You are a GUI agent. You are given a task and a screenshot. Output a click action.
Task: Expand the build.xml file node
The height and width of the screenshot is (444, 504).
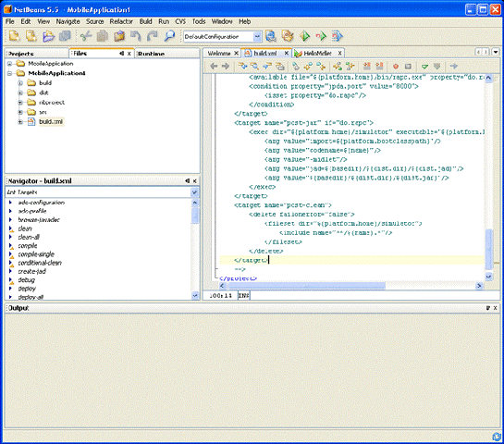(20, 122)
